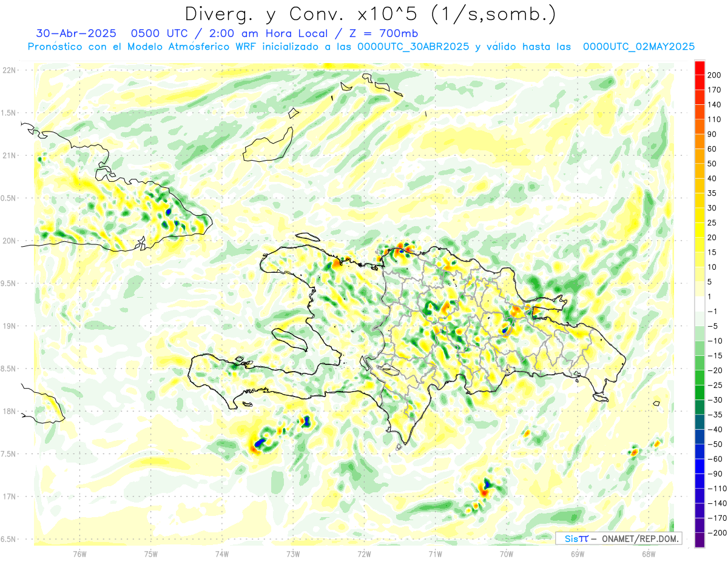The width and height of the screenshot is (728, 562).
Task: Click the valid-until time '0000UTC_02MAY2025'
Action: [x=638, y=47]
